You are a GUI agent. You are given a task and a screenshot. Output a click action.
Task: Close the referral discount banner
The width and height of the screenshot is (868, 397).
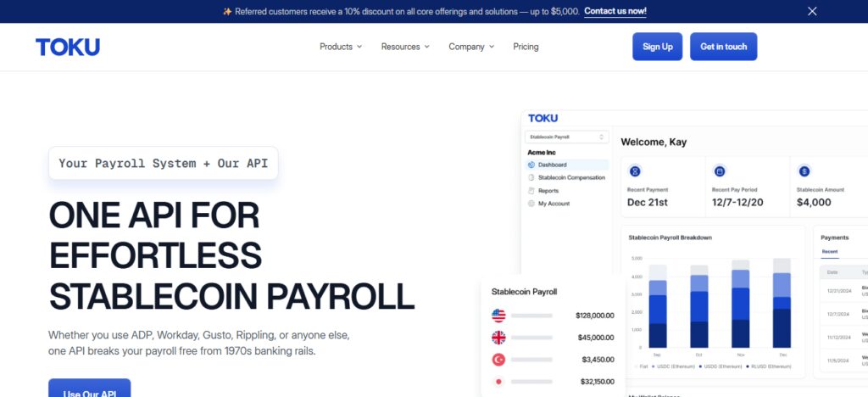pos(812,11)
